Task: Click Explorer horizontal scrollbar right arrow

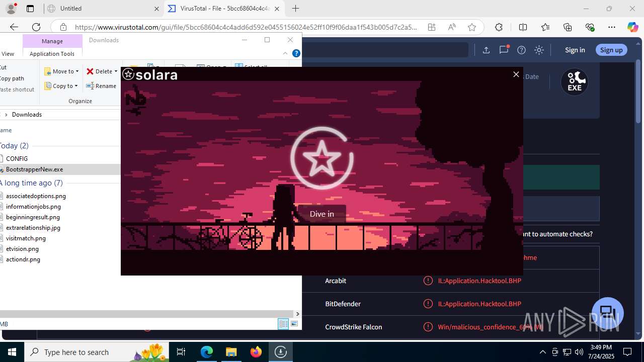Action: (x=297, y=314)
